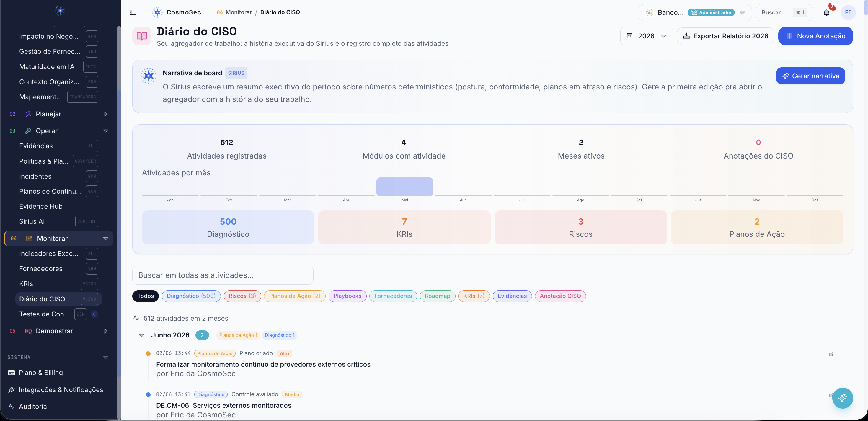This screenshot has width=868, height=421.
Task: Open the ED user avatar menu
Action: 848,13
